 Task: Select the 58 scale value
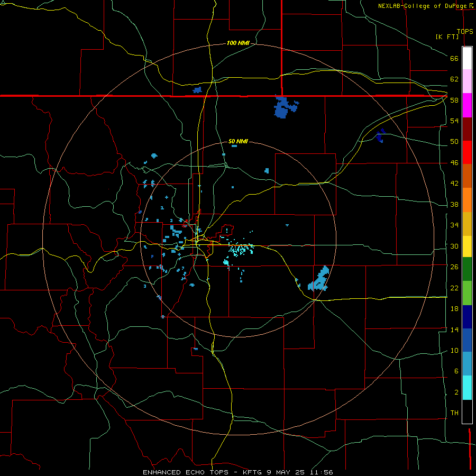tap(454, 100)
